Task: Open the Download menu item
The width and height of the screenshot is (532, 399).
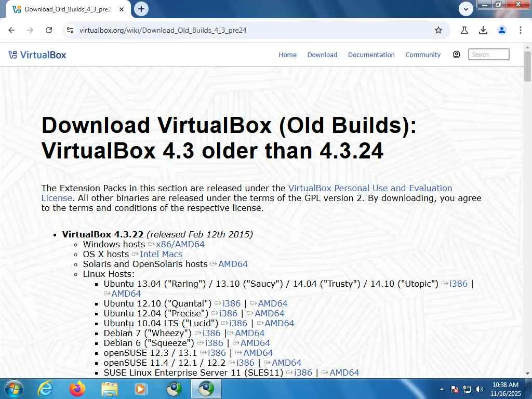Action: (322, 55)
